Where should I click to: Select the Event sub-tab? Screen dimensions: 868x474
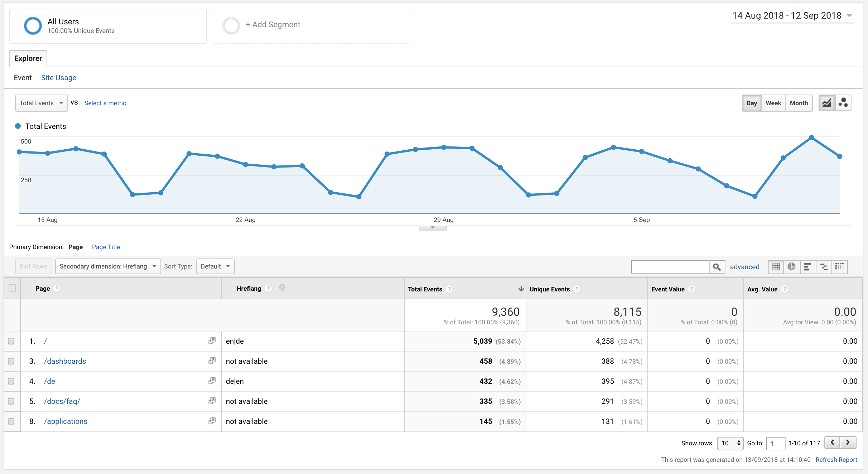point(23,78)
